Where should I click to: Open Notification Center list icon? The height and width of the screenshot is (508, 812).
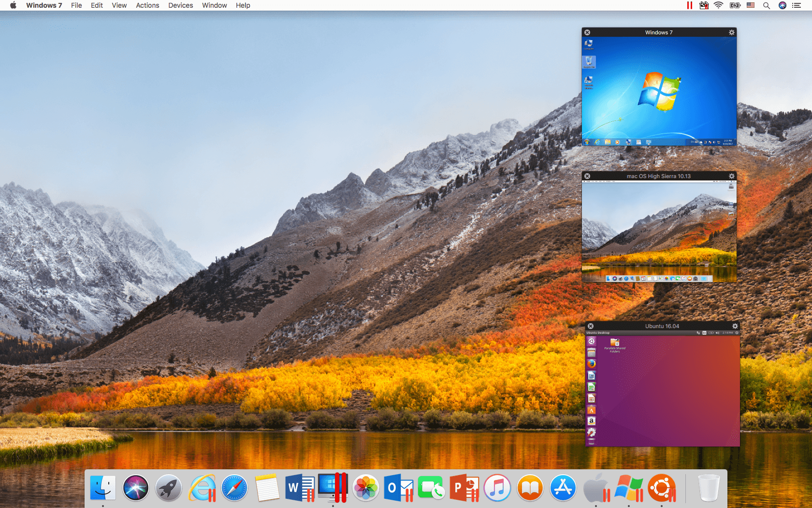point(797,5)
